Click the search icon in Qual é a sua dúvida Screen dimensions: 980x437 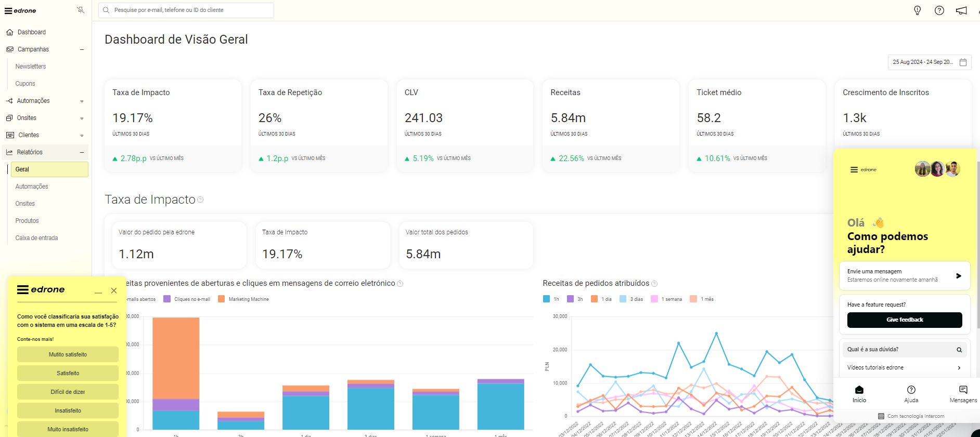click(959, 350)
